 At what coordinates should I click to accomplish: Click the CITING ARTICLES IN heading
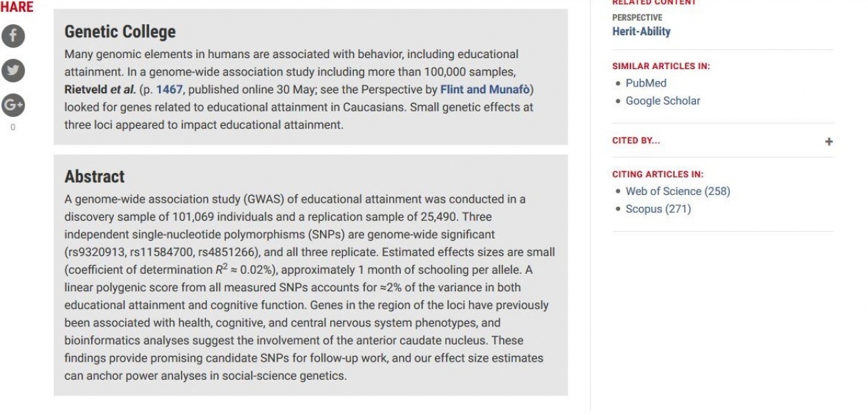(x=657, y=174)
